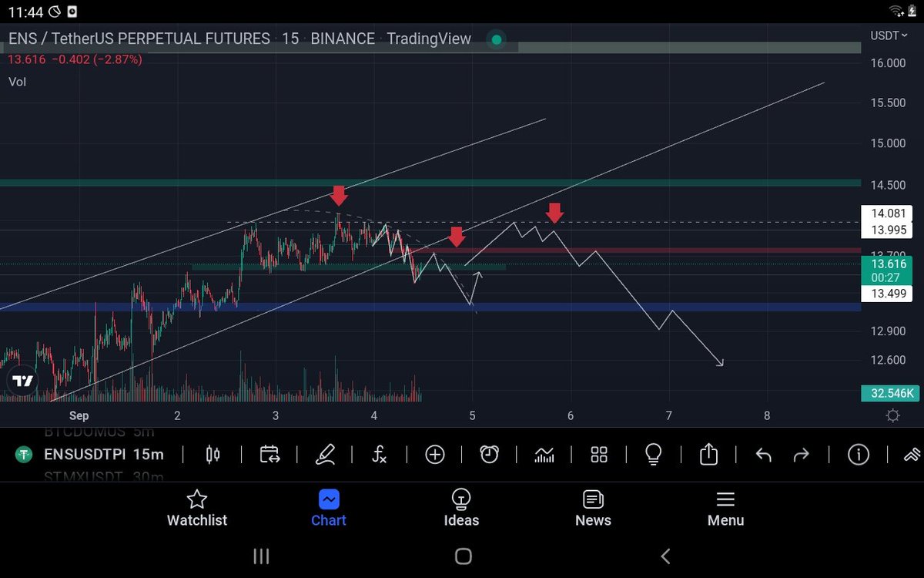Share the chart with the share icon
The height and width of the screenshot is (578, 924).
click(x=708, y=455)
